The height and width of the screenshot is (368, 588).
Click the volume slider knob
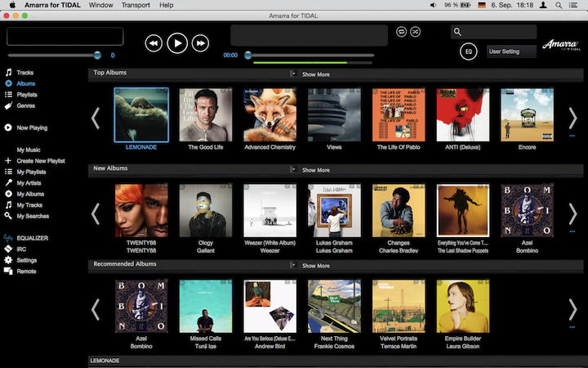(x=97, y=56)
